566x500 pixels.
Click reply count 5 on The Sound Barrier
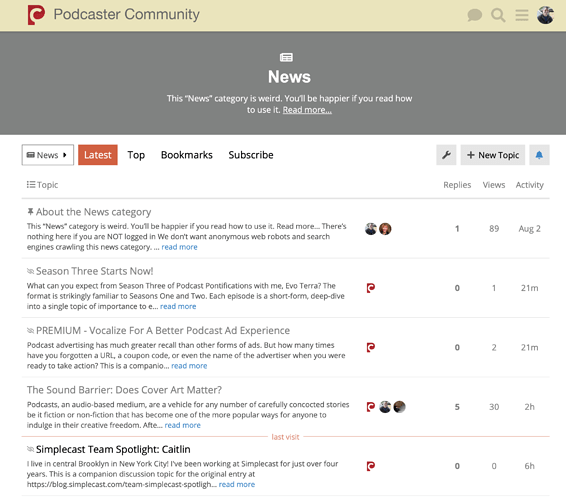tap(457, 407)
